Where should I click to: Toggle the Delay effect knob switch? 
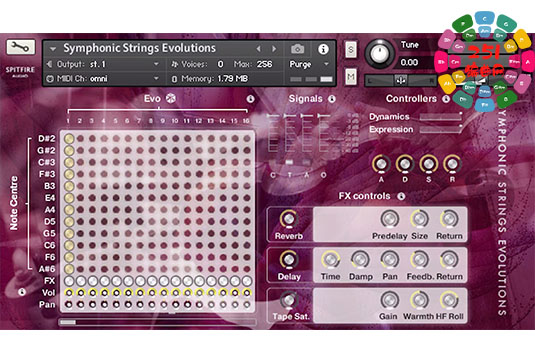pyautogui.click(x=289, y=260)
